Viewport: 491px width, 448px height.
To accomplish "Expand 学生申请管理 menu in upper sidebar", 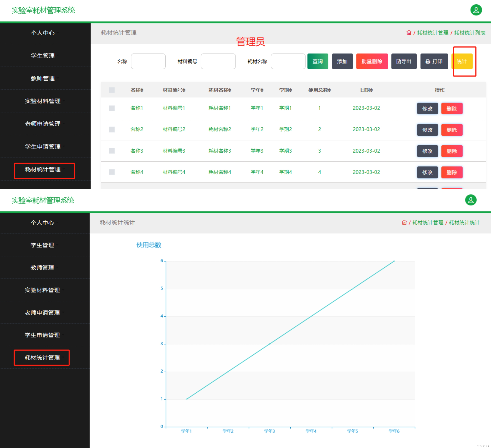I will pyautogui.click(x=43, y=146).
